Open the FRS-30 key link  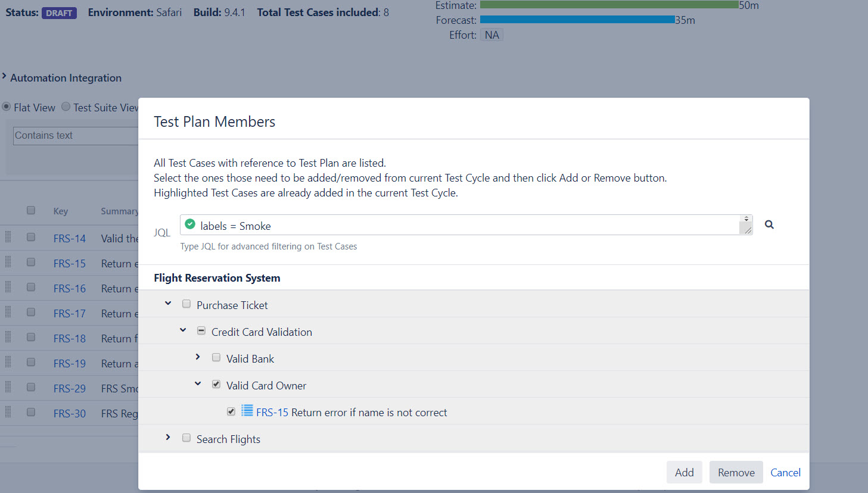tap(70, 413)
